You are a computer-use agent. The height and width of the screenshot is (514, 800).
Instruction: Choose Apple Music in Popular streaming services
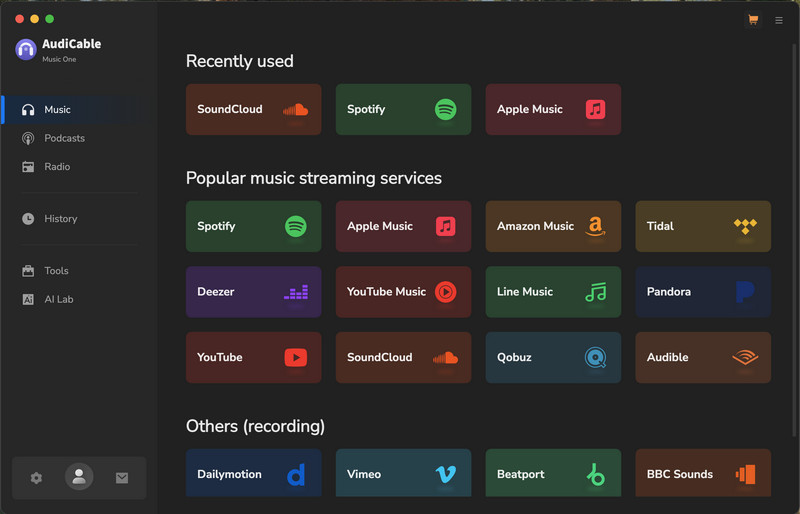click(x=404, y=226)
